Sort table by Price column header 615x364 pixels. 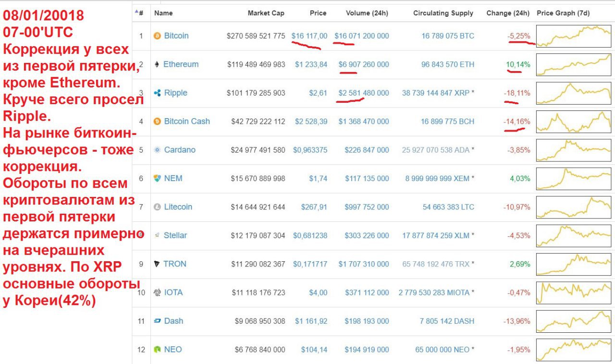click(x=318, y=13)
